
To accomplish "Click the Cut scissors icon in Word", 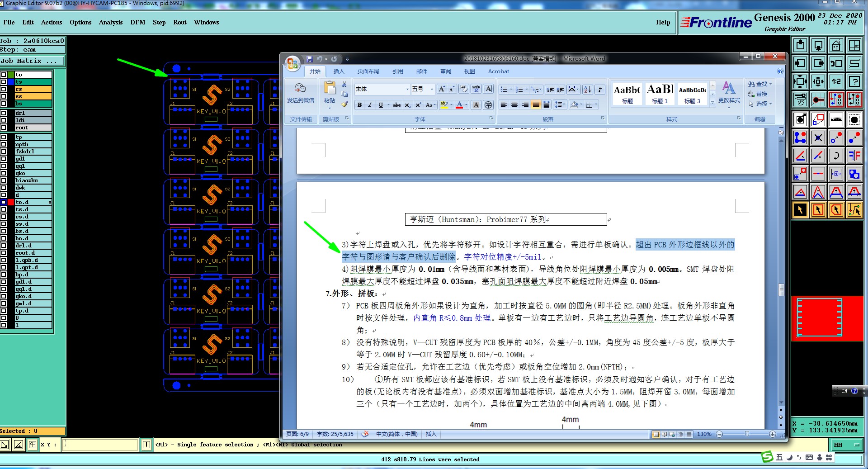I will [x=344, y=85].
